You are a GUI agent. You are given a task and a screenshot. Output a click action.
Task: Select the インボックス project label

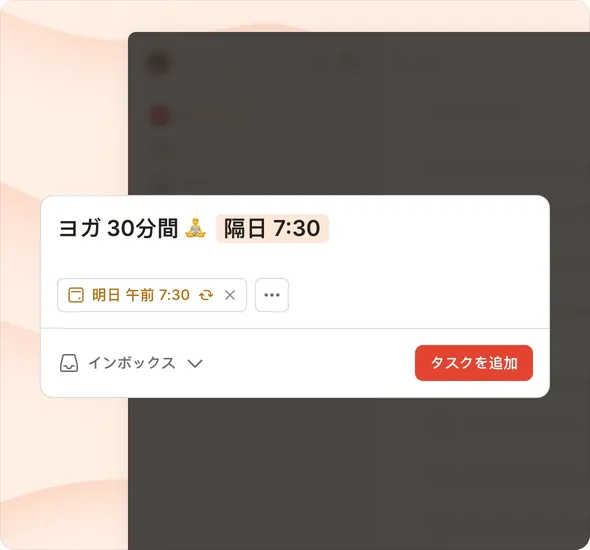[132, 363]
